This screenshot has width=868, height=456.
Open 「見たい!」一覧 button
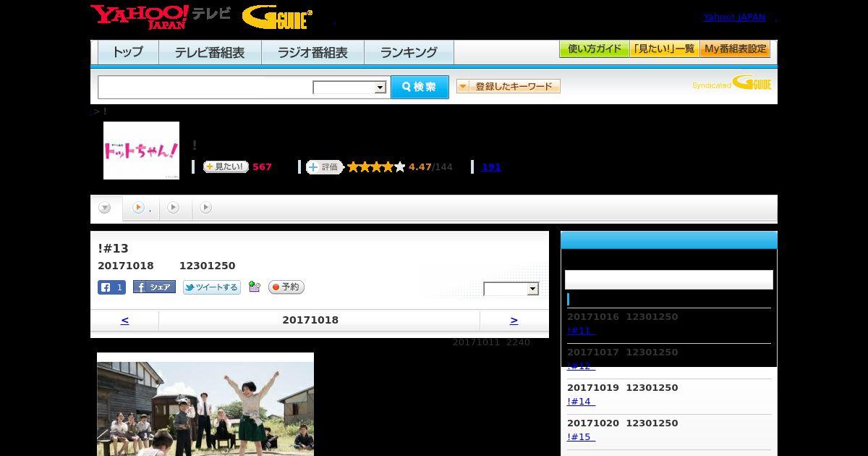(x=665, y=49)
